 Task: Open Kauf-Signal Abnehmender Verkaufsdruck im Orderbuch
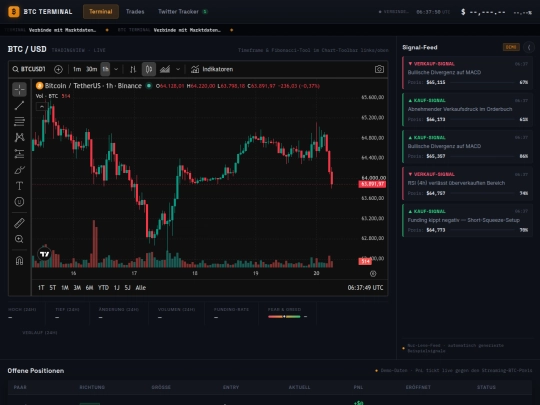(467, 110)
